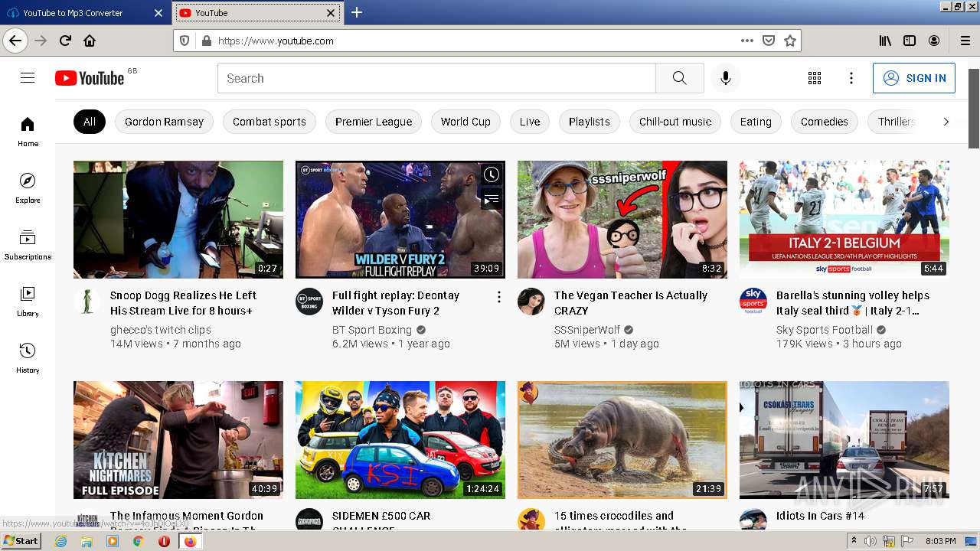Filter by Live chip
The image size is (980, 551).
(530, 122)
